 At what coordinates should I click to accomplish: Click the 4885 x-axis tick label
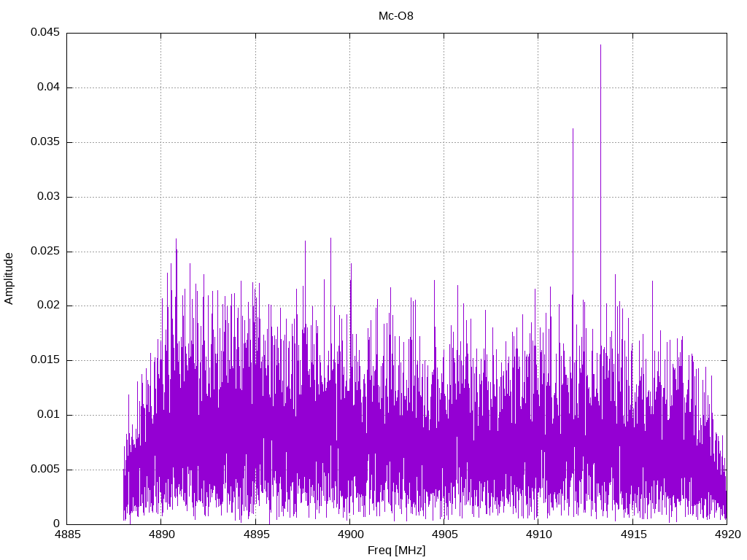[66, 534]
